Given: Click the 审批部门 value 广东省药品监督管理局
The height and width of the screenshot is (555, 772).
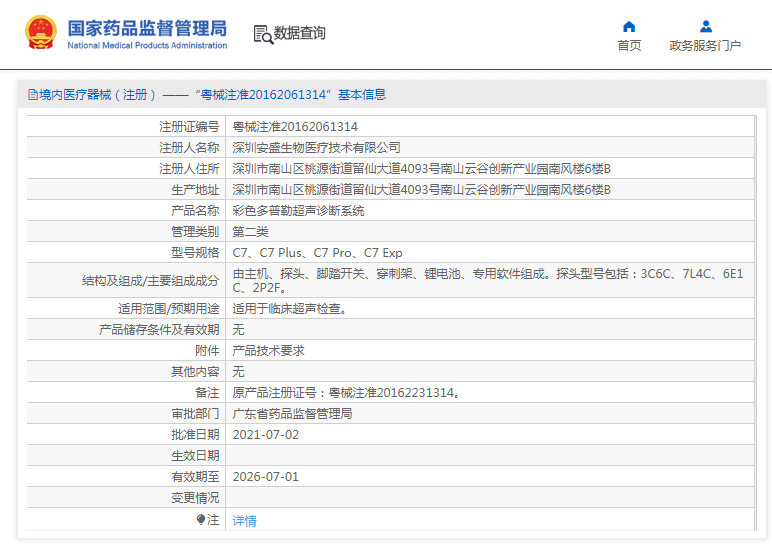Looking at the screenshot, I should point(292,414).
